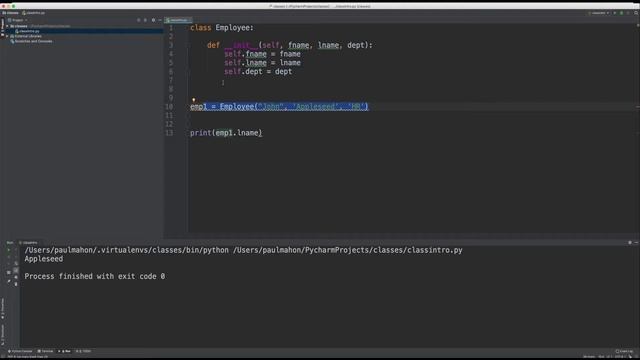Open the Favorites side tab on left edge
Image resolution: width=640 pixels, height=360 pixels.
coord(2,309)
